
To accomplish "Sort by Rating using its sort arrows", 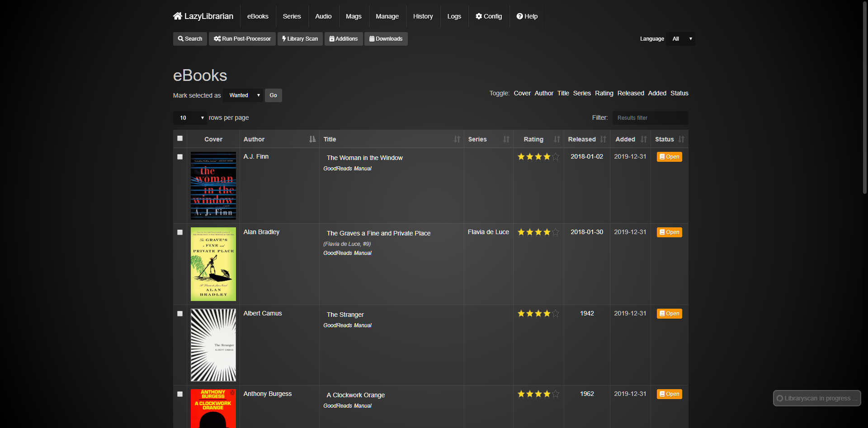I will [557, 139].
